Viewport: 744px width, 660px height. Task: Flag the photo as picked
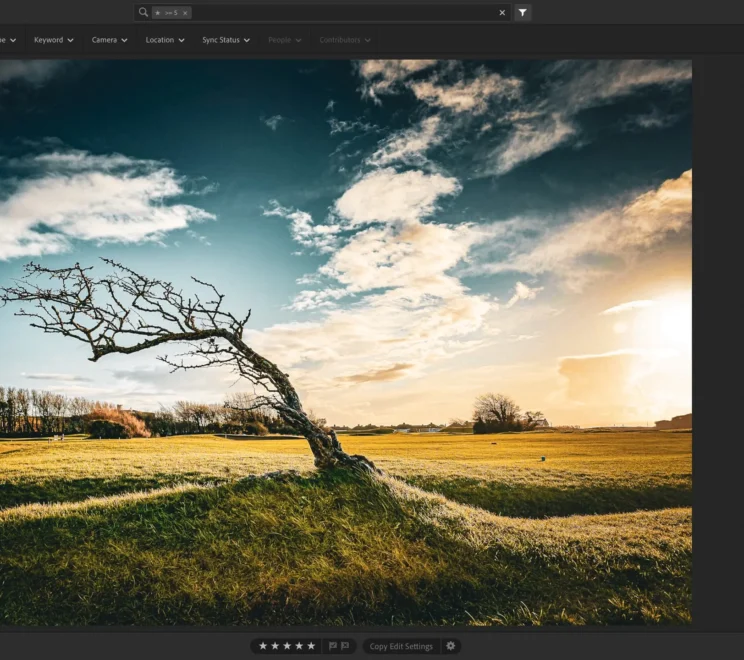point(333,646)
